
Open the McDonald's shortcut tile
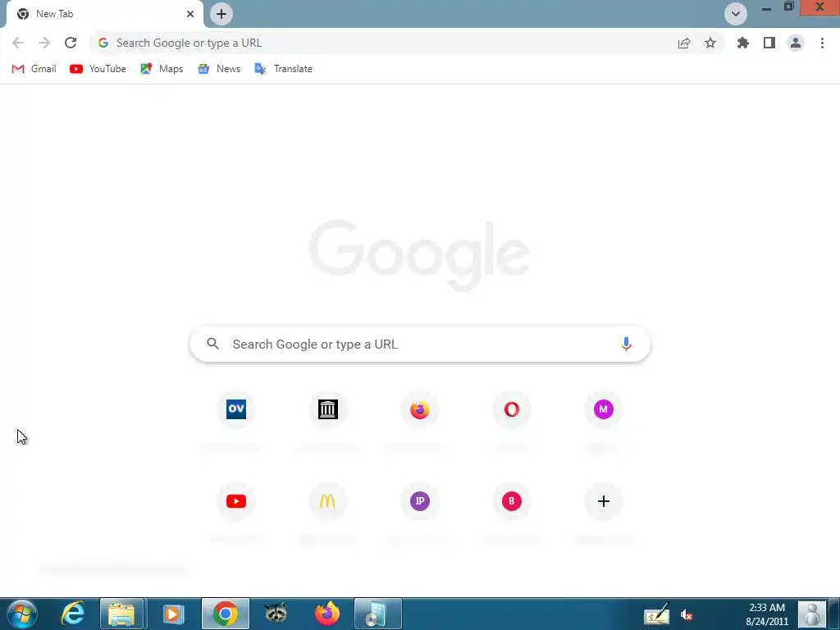[328, 501]
